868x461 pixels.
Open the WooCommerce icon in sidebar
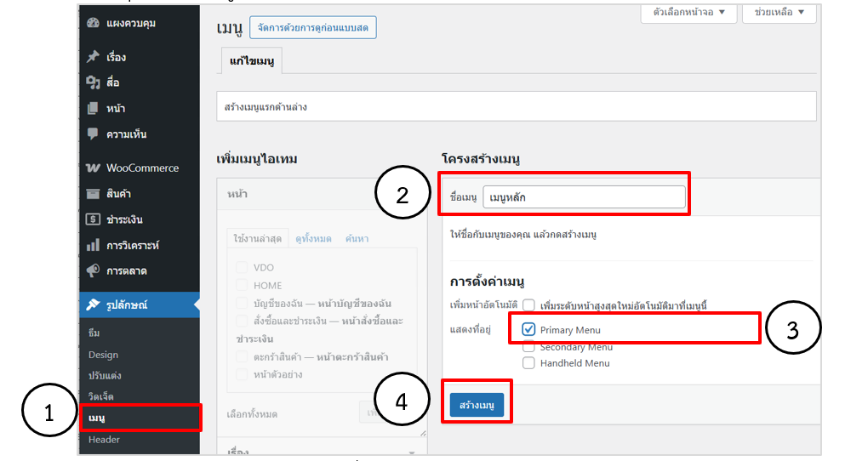(93, 168)
